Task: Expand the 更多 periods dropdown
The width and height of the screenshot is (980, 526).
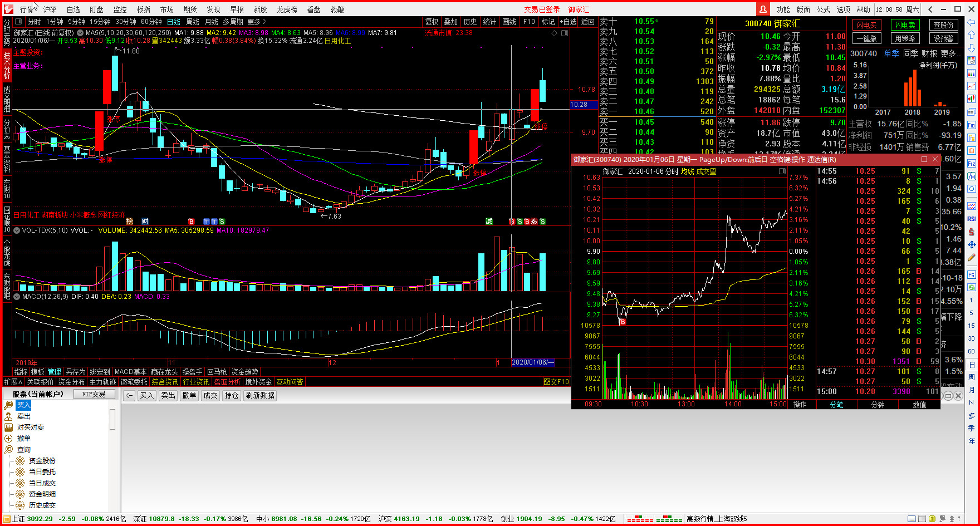Action: pos(257,22)
